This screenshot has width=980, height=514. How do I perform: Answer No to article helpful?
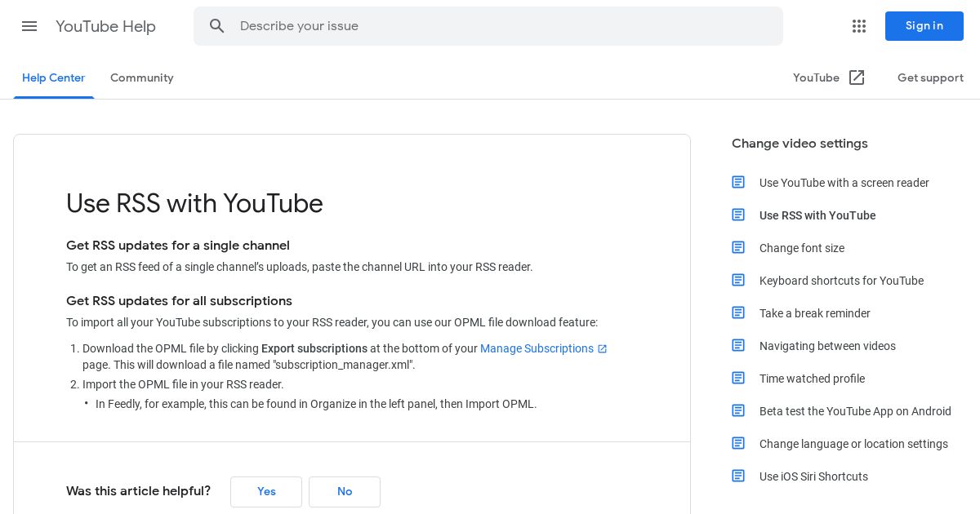pos(345,492)
